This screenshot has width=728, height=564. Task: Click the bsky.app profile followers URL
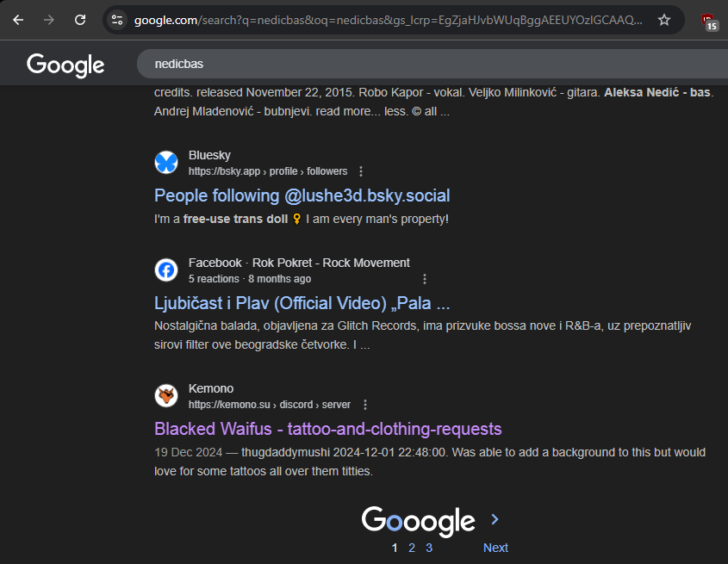click(x=268, y=171)
